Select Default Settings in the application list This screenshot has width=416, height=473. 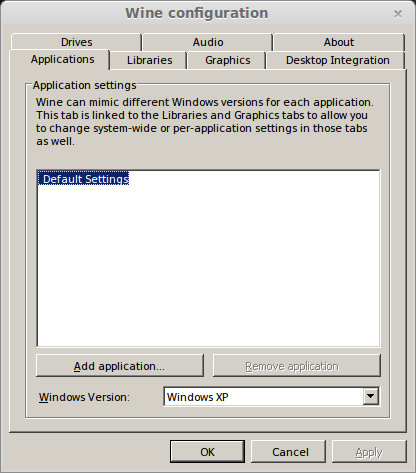83,179
